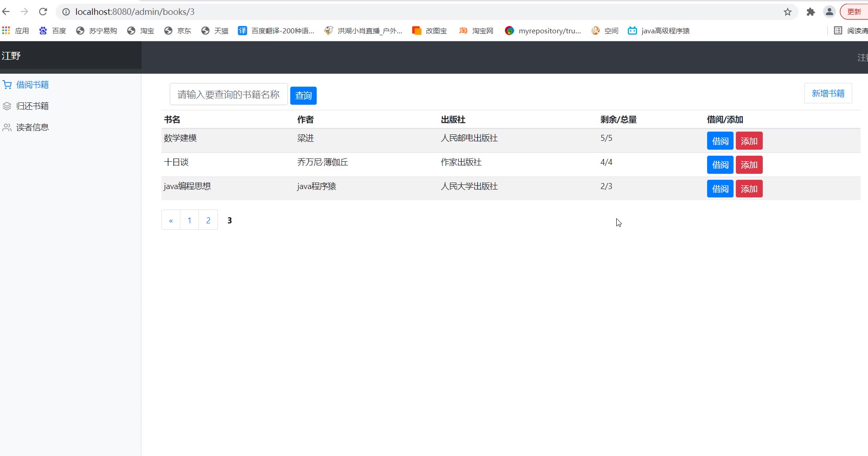This screenshot has height=456, width=868.
Task: Click the shopping cart icon beside 借阅书籍
Action: coord(7,85)
